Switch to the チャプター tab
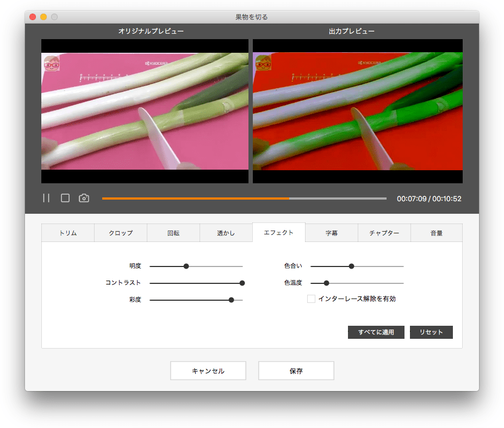 [384, 233]
